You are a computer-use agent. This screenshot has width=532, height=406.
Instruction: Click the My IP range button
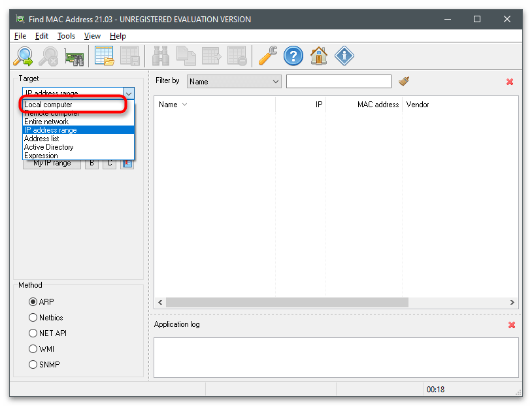tap(52, 164)
